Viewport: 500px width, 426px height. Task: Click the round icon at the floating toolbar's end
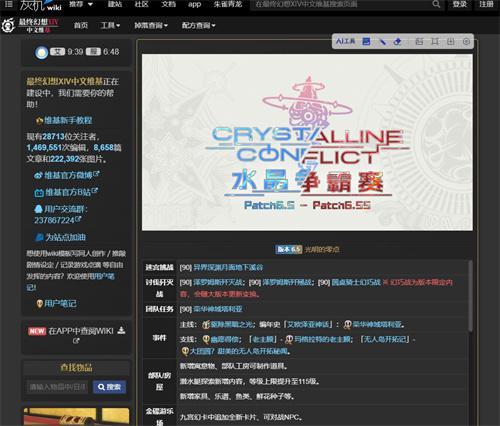click(x=466, y=41)
